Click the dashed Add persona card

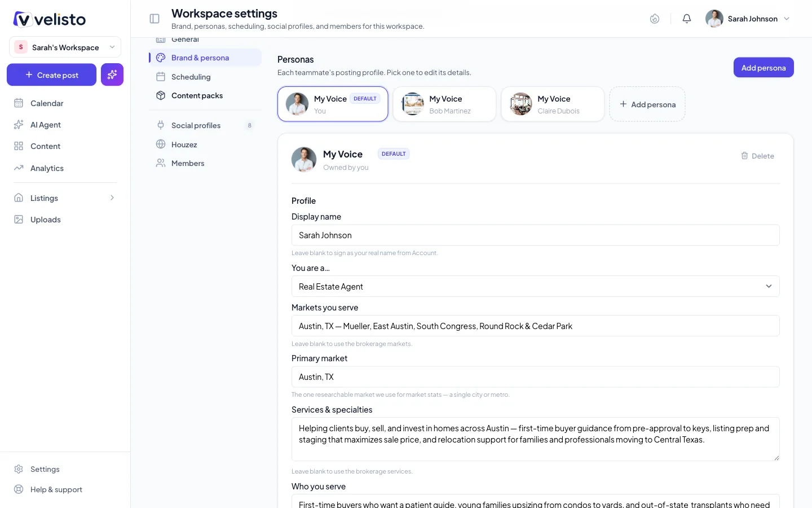pyautogui.click(x=647, y=104)
